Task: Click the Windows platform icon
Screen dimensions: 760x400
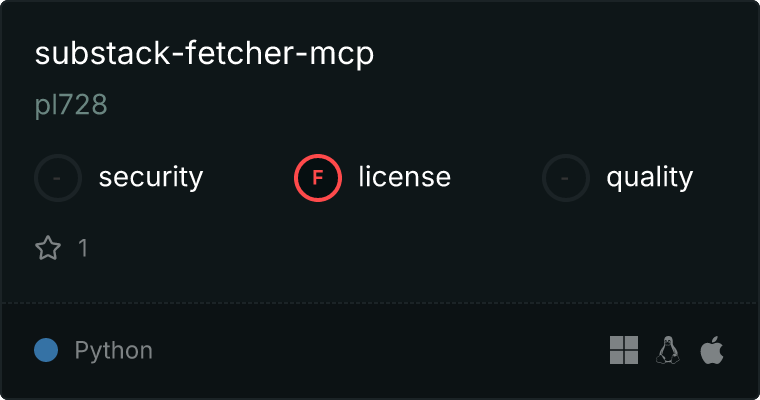Action: coord(624,350)
